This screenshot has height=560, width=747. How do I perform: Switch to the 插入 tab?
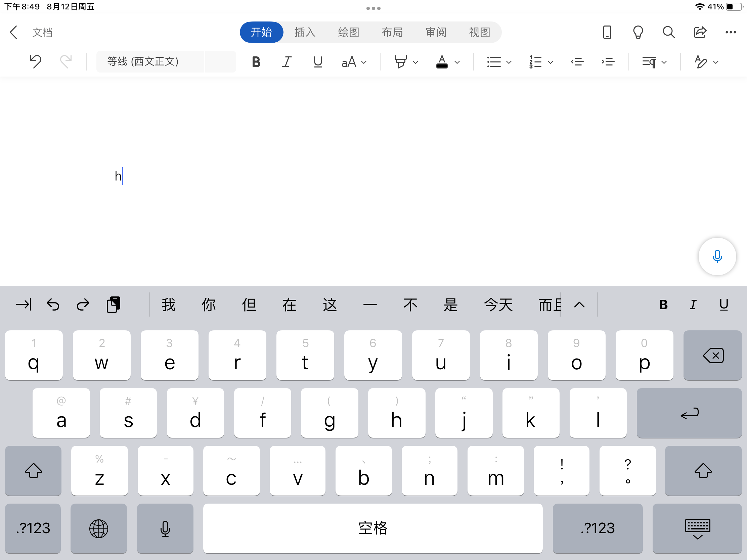(305, 33)
